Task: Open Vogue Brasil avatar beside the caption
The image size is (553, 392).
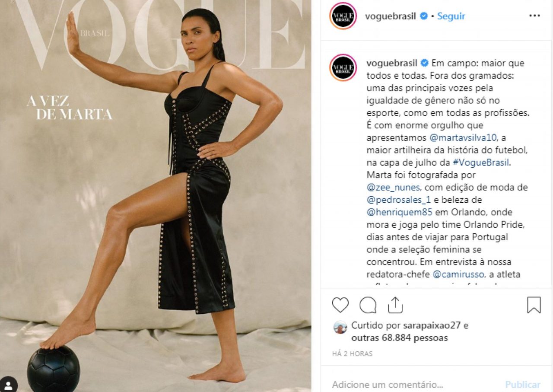Action: [x=343, y=68]
